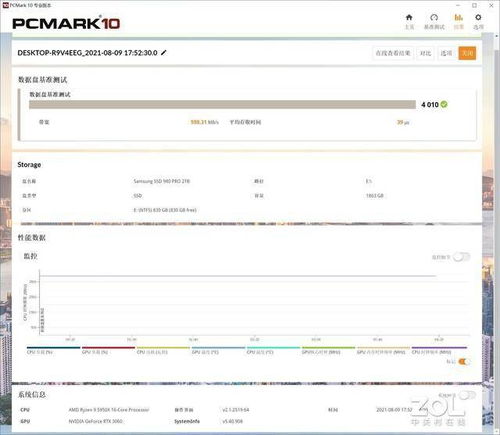Toggle the switch beside the monitoring header
This screenshot has width=500, height=435.
[461, 257]
